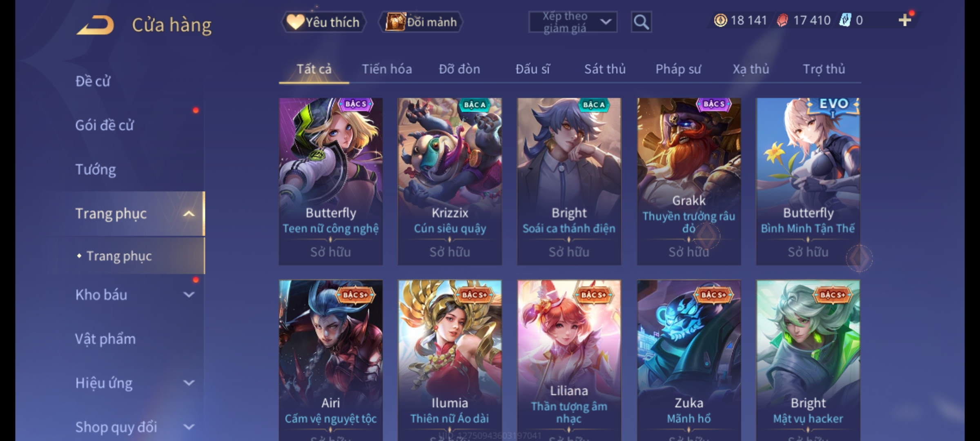Switch to the Tiến hóa tab
This screenshot has width=980, height=441.
387,69
